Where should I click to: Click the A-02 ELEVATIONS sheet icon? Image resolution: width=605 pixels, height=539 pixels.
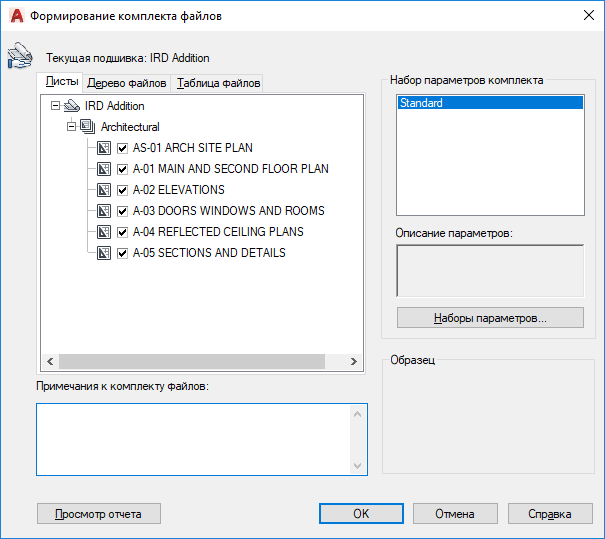coord(104,190)
